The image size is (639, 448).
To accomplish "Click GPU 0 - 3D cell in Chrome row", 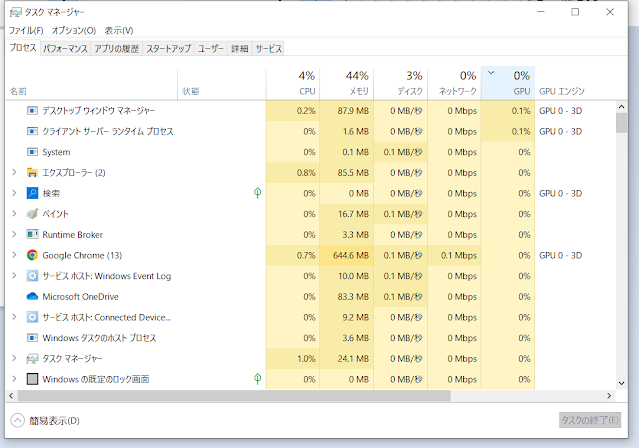I will pyautogui.click(x=560, y=255).
